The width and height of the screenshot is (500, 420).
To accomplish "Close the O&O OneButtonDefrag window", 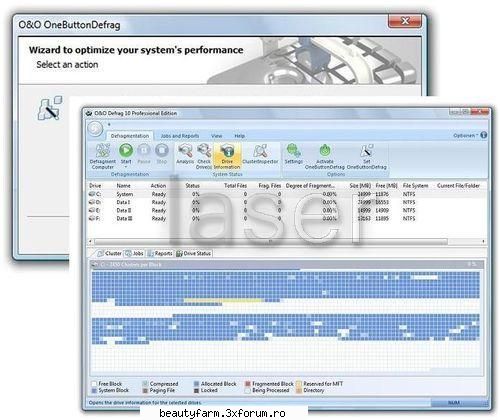I will (x=405, y=21).
